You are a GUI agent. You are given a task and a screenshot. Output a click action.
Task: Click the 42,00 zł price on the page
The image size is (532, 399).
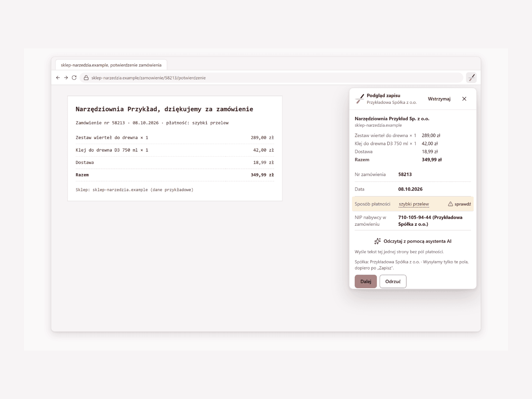pos(263,150)
